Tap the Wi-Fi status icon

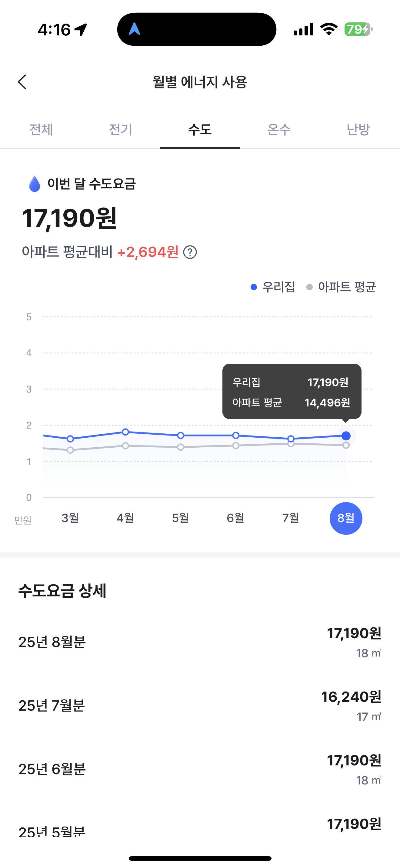click(x=329, y=29)
